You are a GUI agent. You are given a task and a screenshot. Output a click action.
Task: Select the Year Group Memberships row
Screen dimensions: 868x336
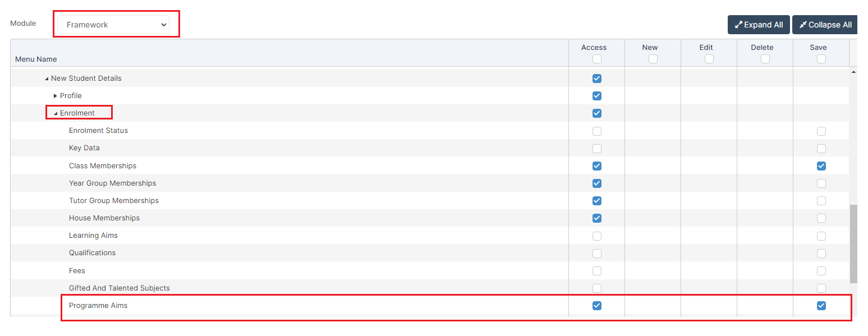429,183
